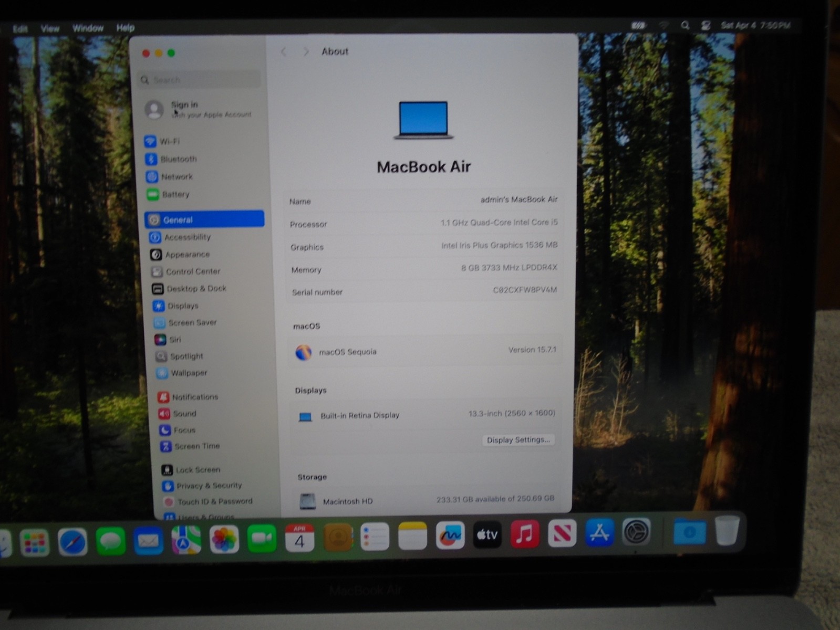Click Sign in with your Apple Account
840x630 pixels.
pos(199,109)
